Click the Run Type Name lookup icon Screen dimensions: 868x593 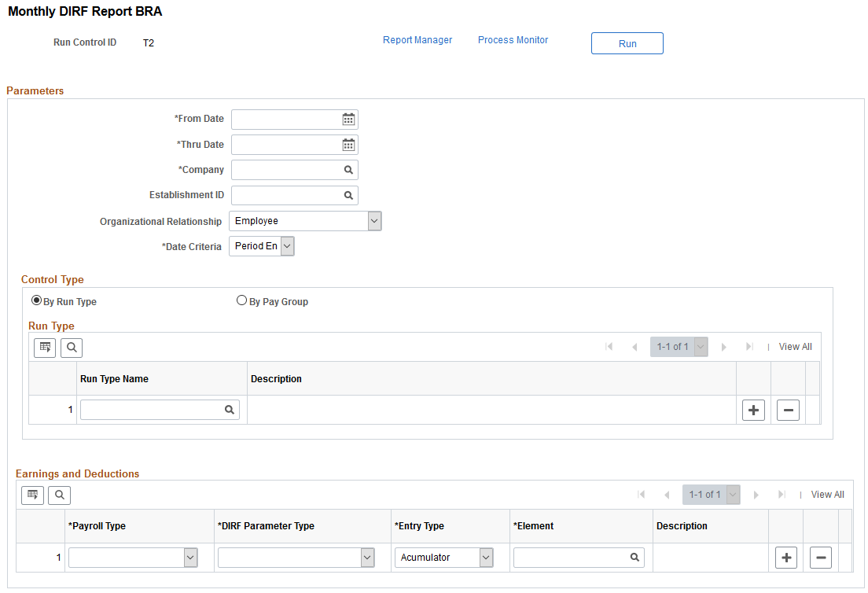pos(229,410)
